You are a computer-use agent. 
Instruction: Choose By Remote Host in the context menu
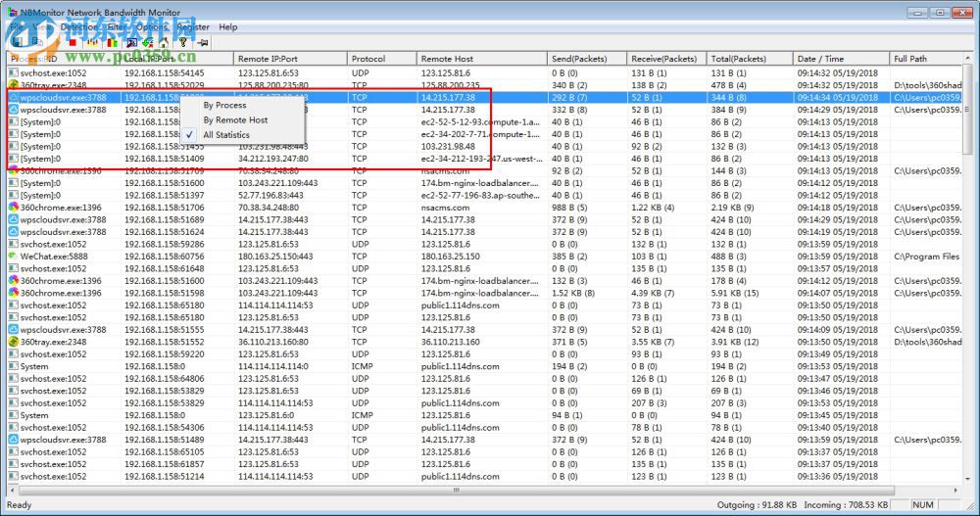[x=235, y=119]
